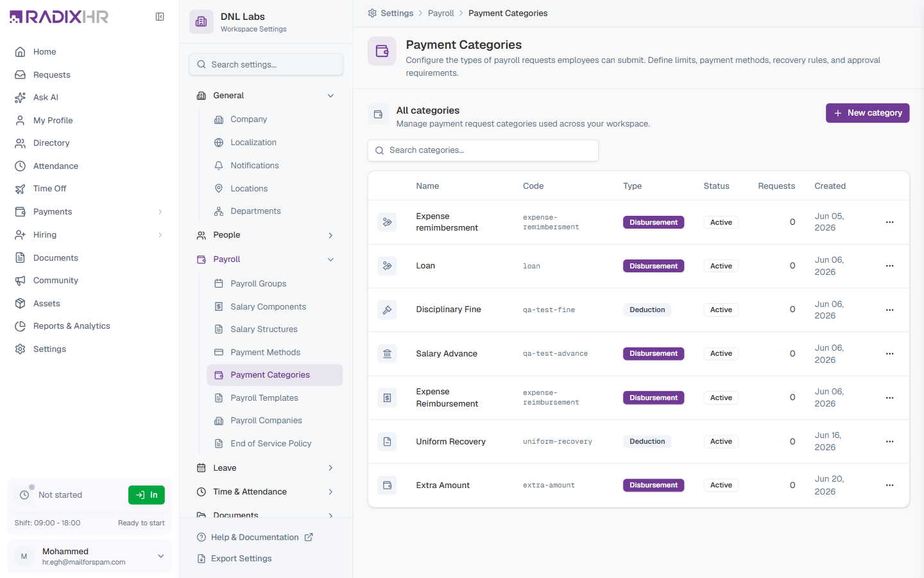Viewport: 924px width, 578px height.
Task: Click the qa-test-fine code text
Action: point(549,310)
